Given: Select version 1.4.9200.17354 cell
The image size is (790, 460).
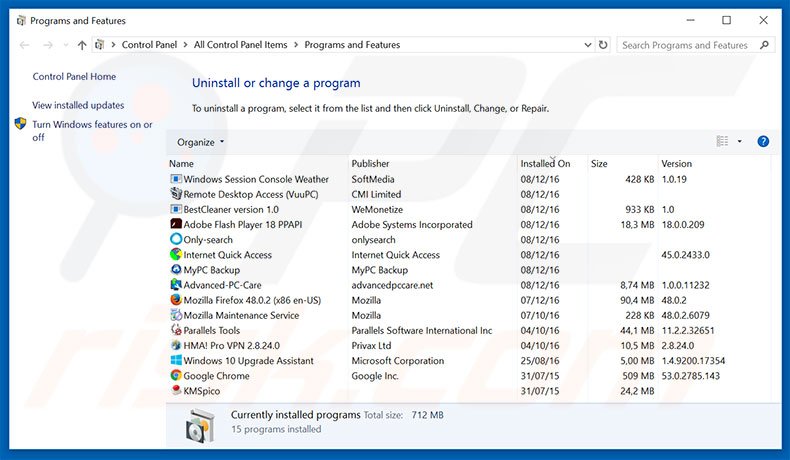Looking at the screenshot, I should pyautogui.click(x=693, y=361).
